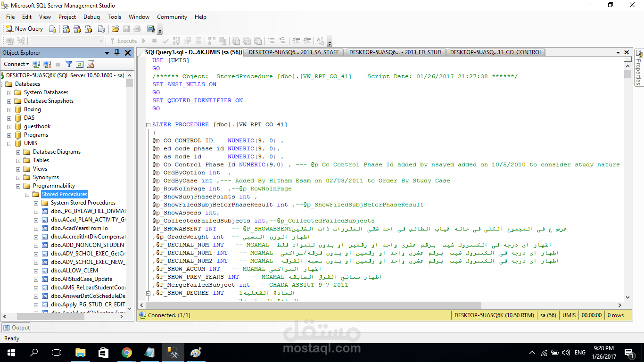Switch to SQLQuery3.sql tab
The image size is (644, 362).
pos(193,52)
